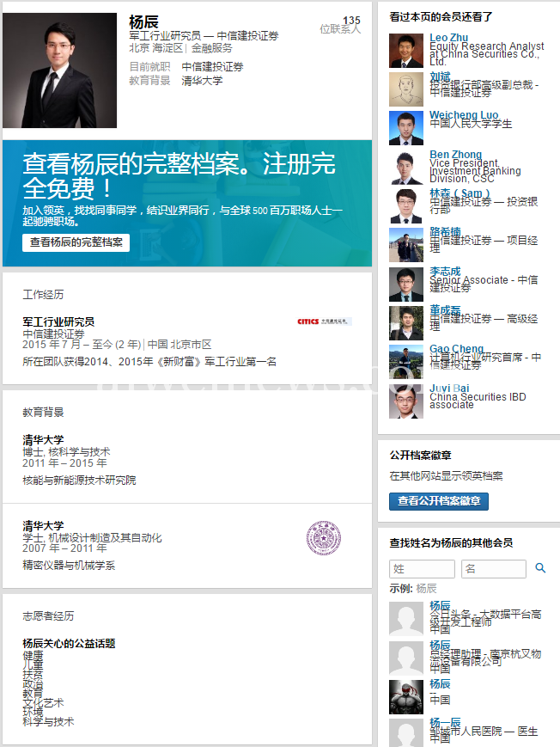This screenshot has height=747, width=560.
Task: Click the magnifier search icon beside name fields
Action: [540, 568]
